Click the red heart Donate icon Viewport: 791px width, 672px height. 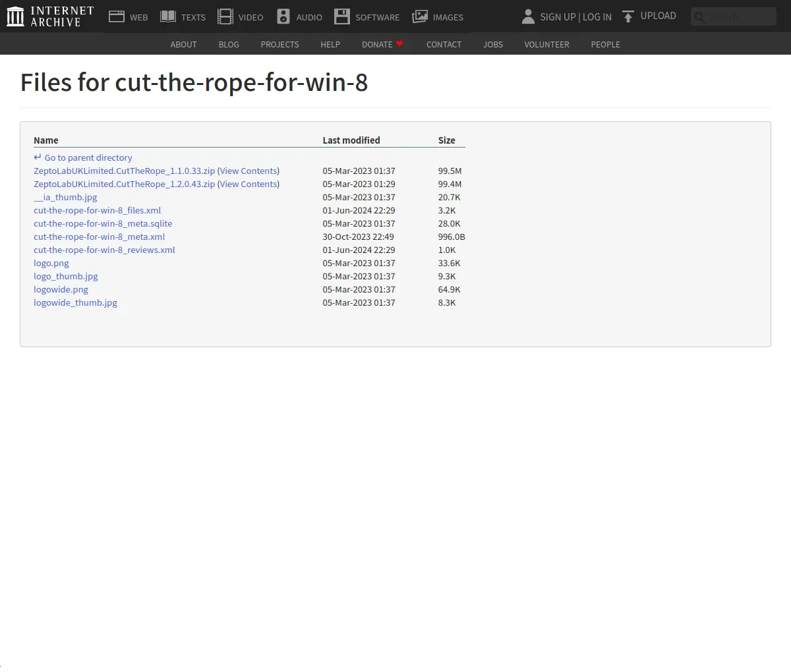click(x=399, y=43)
